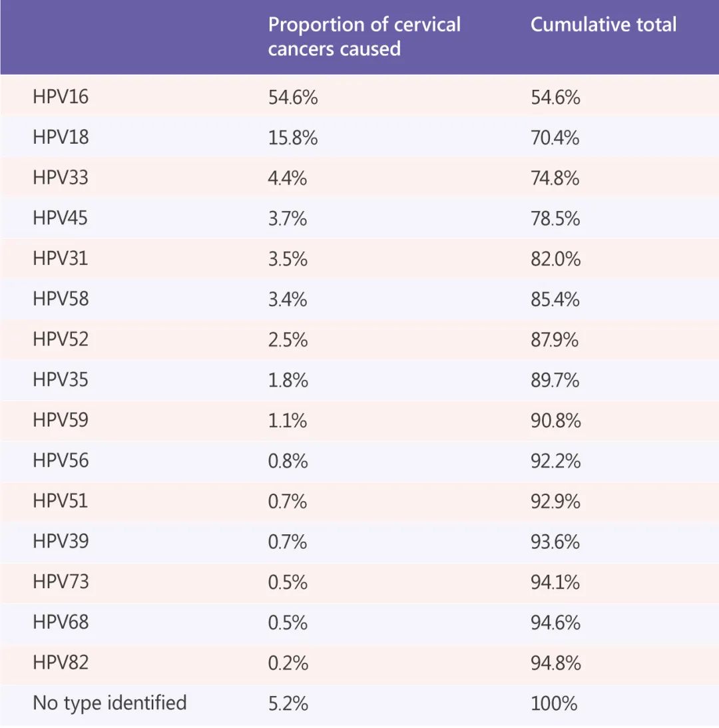The height and width of the screenshot is (728, 719).
Task: Click the "Cumulative total" column header
Action: [603, 25]
